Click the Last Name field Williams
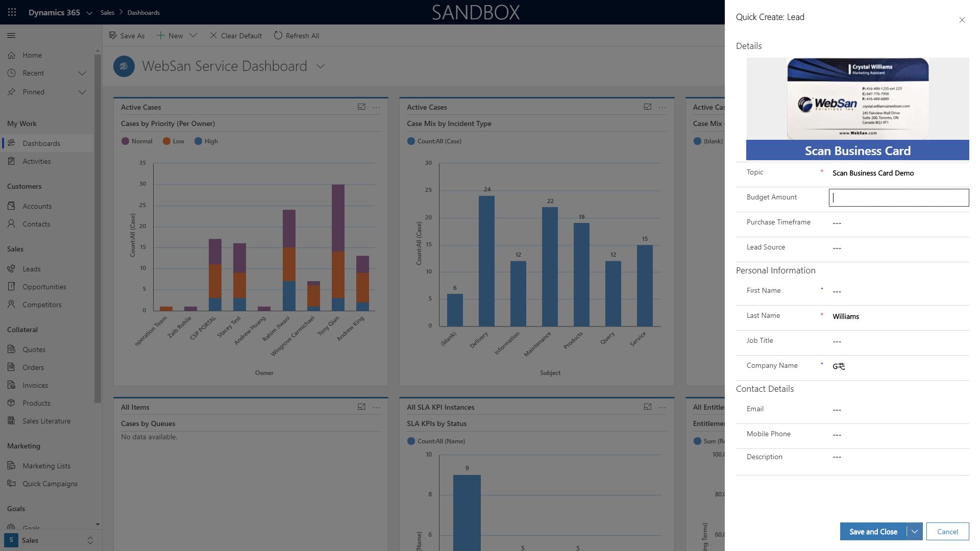The width and height of the screenshot is (980, 551). [x=898, y=316]
